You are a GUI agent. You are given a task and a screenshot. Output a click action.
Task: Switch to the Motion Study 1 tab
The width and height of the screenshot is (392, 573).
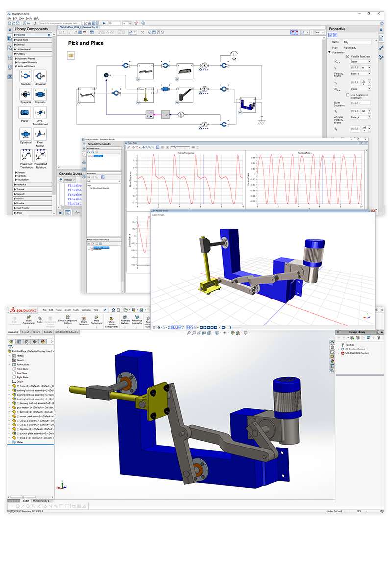[41, 501]
